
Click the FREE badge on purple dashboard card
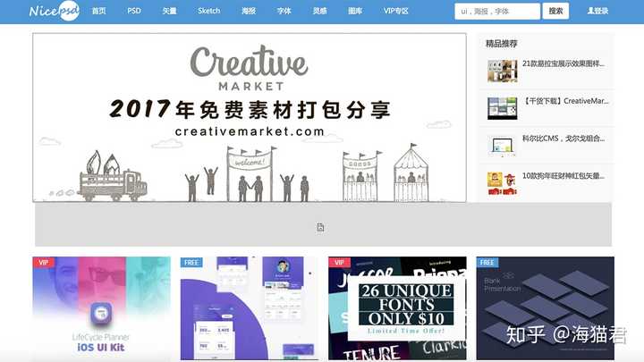(191, 262)
